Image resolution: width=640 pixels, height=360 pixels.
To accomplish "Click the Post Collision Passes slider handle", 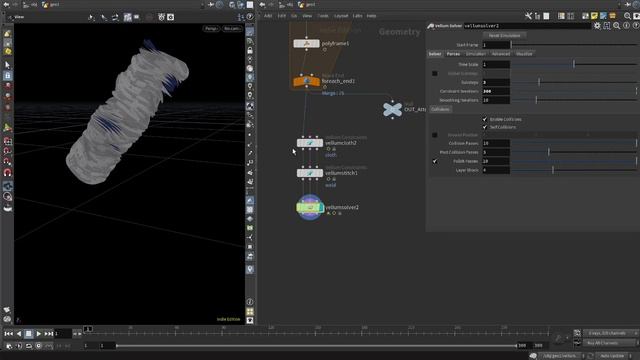I will click(549, 152).
